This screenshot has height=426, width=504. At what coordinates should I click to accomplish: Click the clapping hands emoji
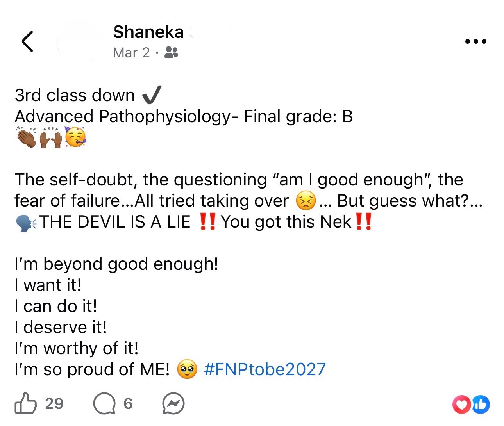(x=26, y=137)
